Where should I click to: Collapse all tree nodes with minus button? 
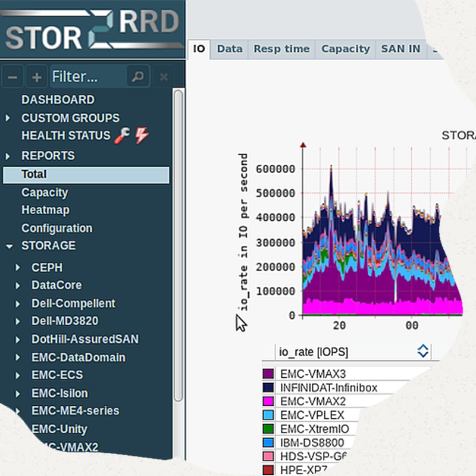point(12,77)
